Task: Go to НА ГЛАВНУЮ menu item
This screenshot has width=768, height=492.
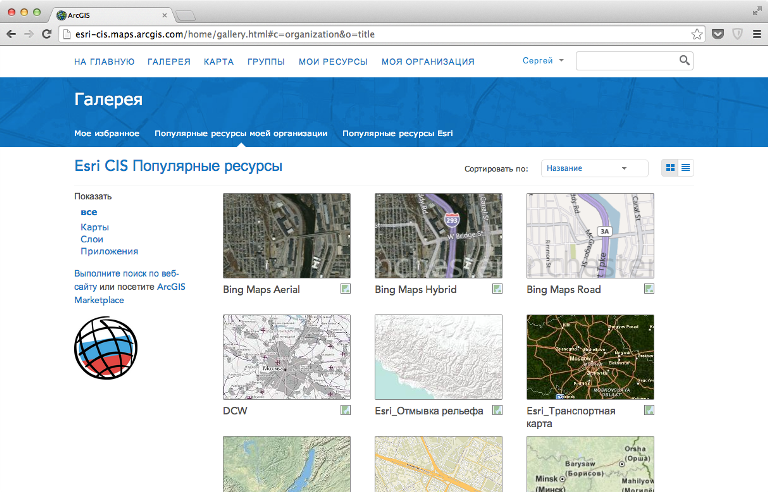Action: (x=104, y=62)
